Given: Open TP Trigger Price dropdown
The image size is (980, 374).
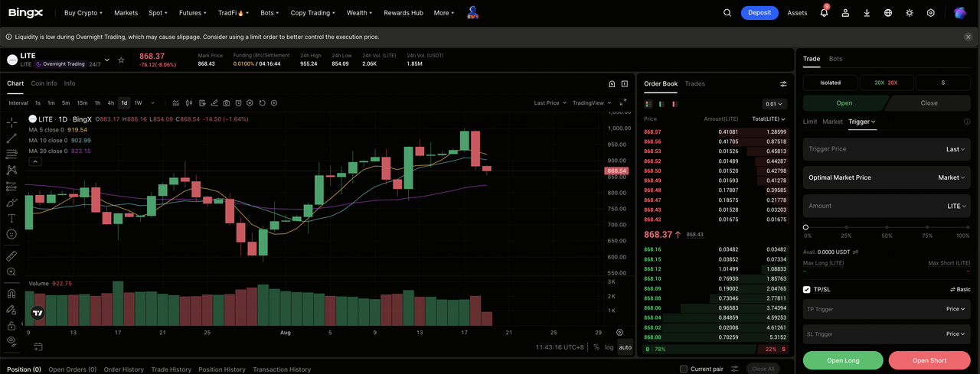Looking at the screenshot, I should [956, 309].
